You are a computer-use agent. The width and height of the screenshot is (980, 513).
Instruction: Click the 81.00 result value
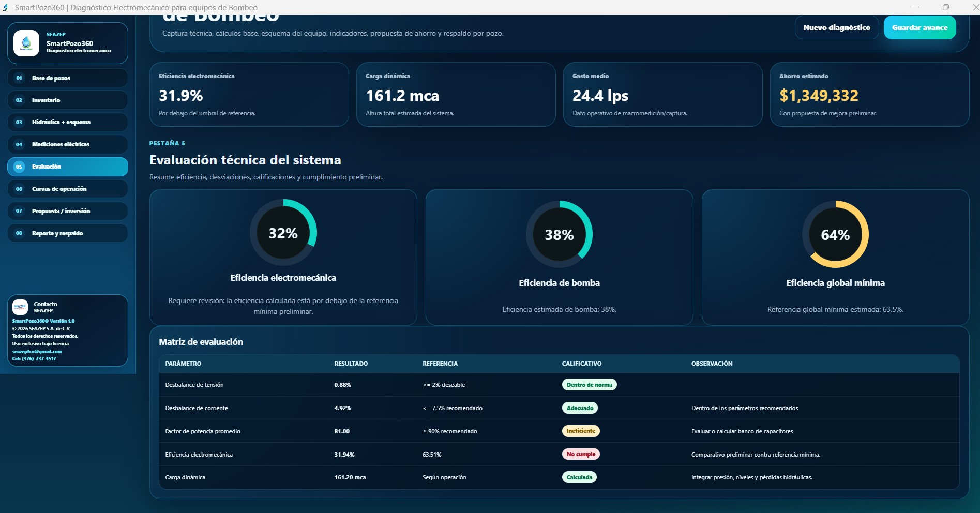pyautogui.click(x=342, y=431)
